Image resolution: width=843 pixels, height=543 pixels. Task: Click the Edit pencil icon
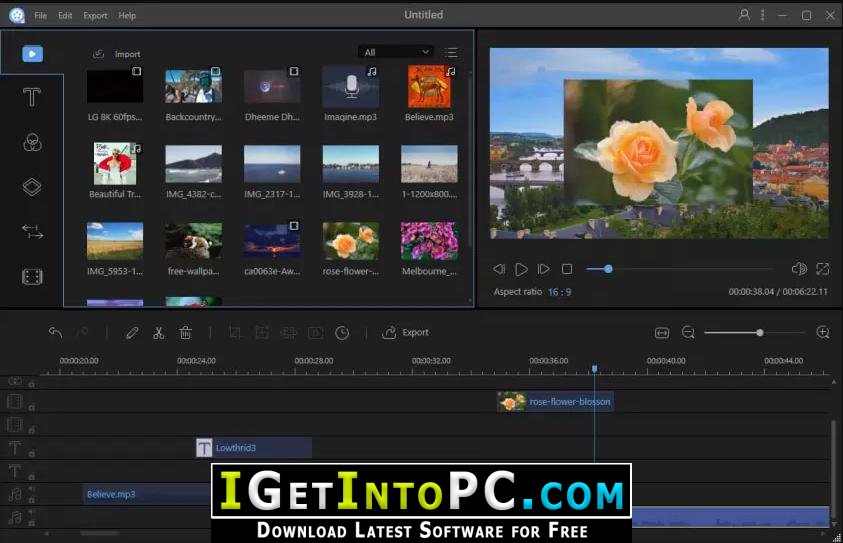[132, 333]
